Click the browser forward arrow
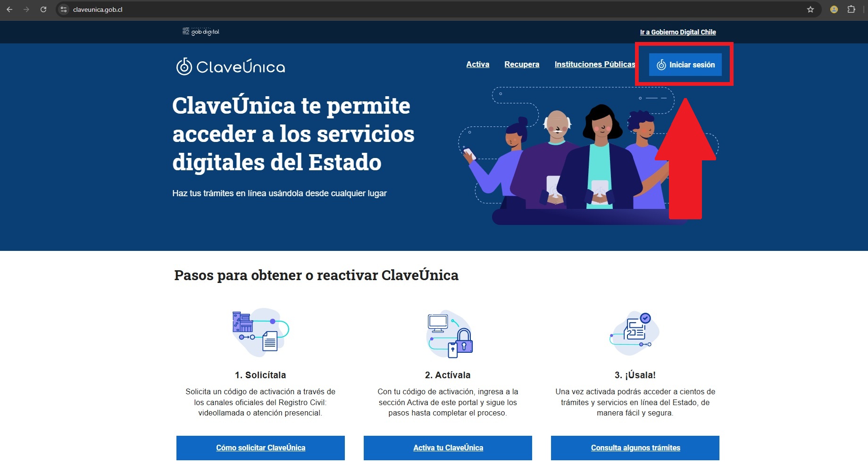 [26, 9]
